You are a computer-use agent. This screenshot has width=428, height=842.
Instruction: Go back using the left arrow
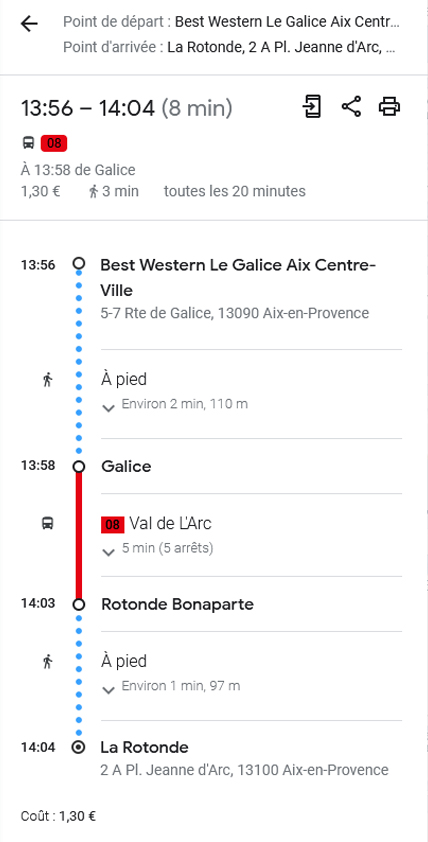(x=29, y=24)
